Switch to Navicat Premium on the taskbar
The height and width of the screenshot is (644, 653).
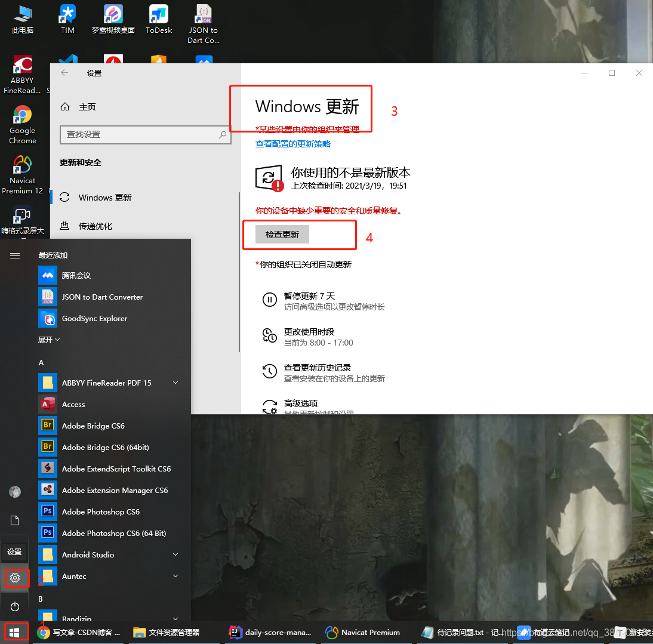coord(363,633)
